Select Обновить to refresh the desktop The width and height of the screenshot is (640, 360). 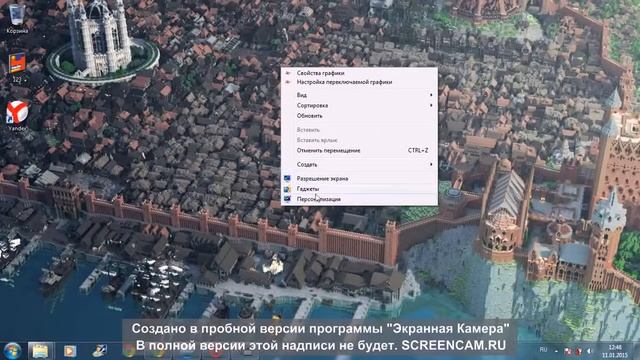click(x=359, y=116)
